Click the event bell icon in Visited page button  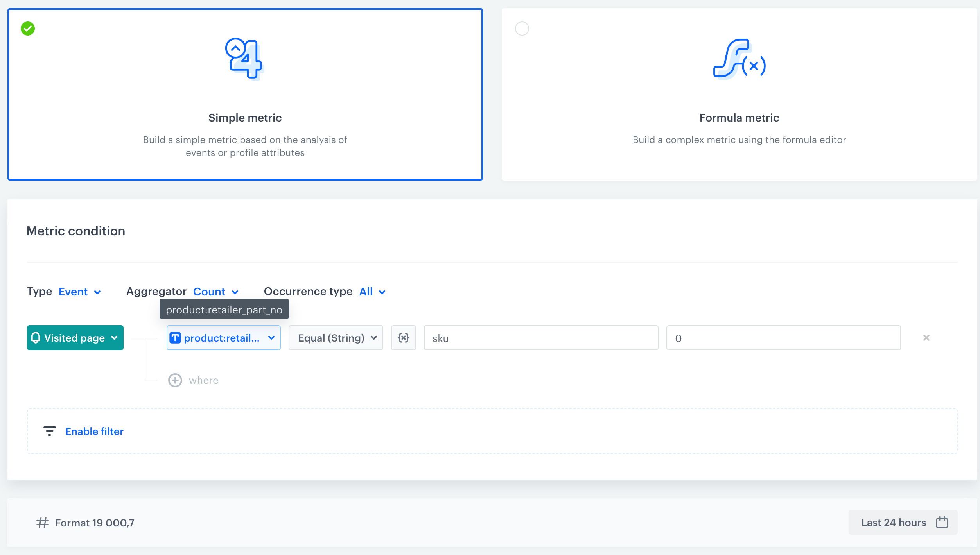tap(36, 338)
